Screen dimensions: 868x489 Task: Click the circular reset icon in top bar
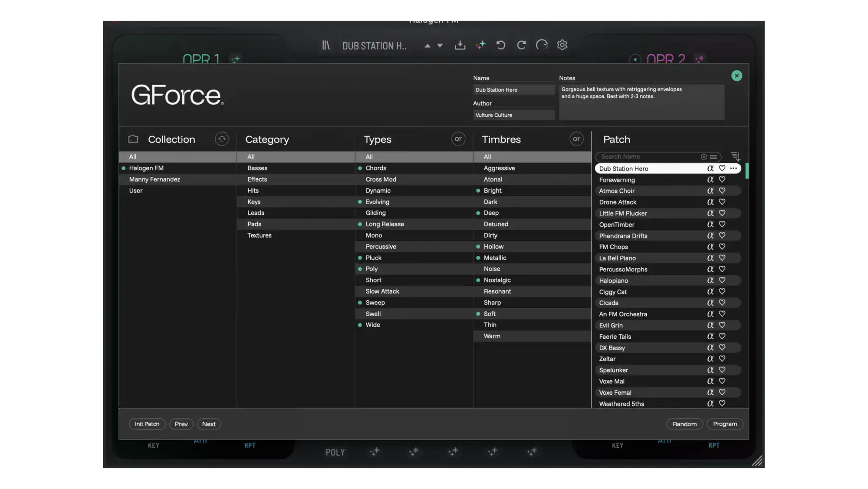coord(542,45)
